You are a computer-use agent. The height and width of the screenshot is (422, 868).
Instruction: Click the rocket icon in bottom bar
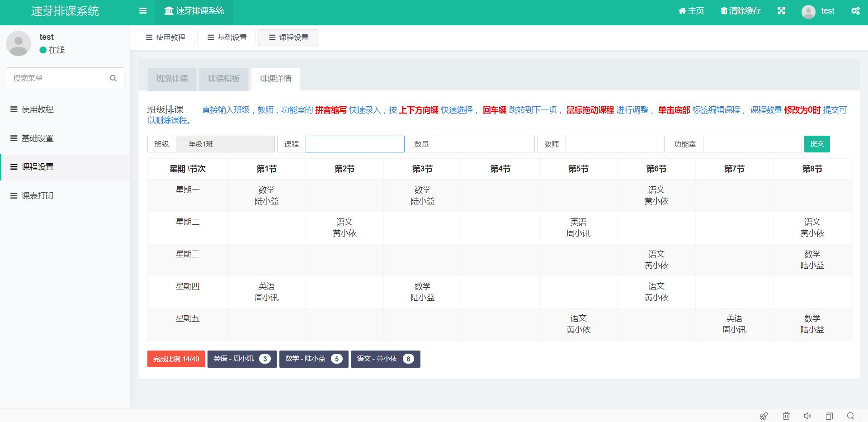click(764, 416)
